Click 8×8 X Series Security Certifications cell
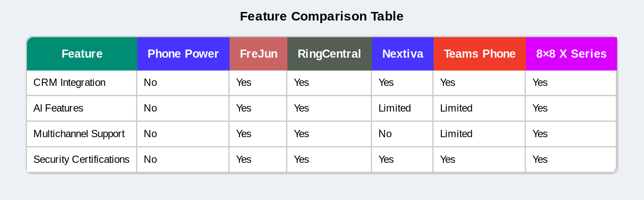 [x=540, y=159]
